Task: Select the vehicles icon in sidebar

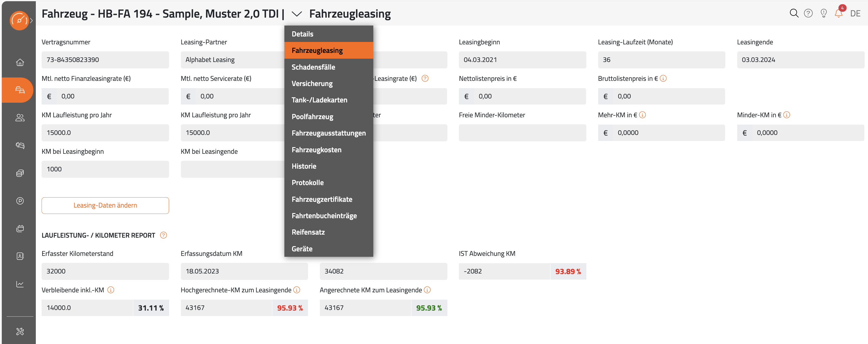Action: pos(20,90)
